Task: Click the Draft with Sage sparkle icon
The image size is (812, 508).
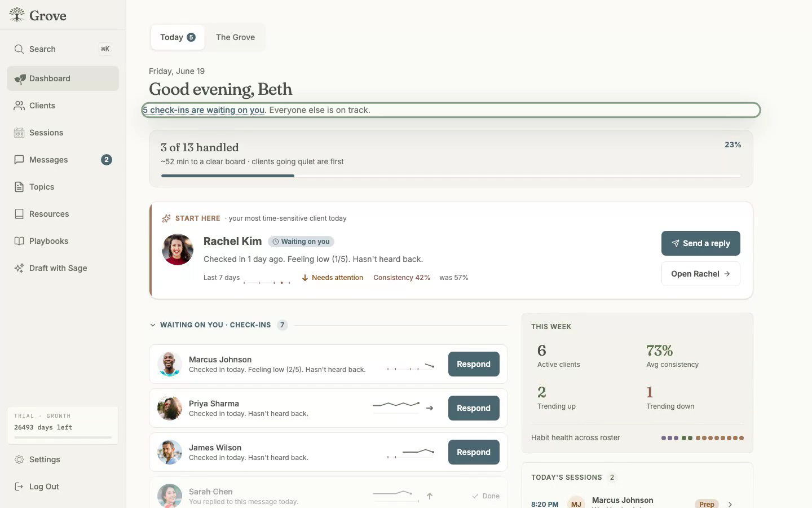Action: pos(19,268)
